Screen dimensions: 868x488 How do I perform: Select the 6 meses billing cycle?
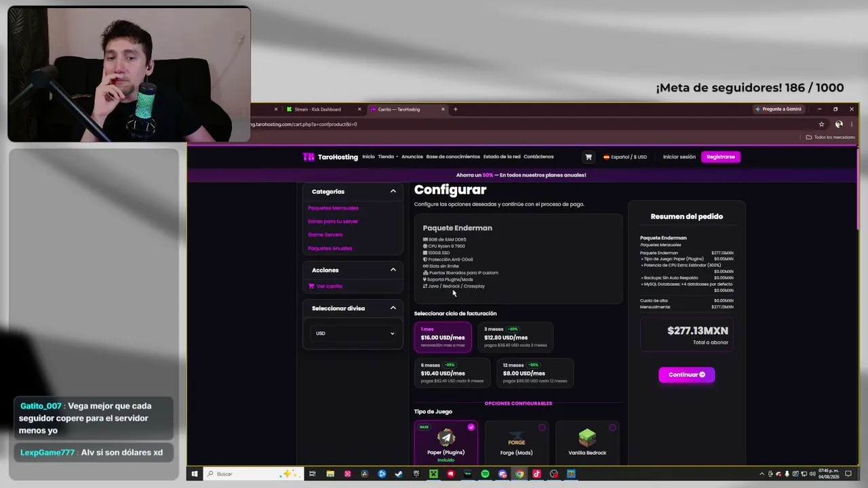(452, 373)
